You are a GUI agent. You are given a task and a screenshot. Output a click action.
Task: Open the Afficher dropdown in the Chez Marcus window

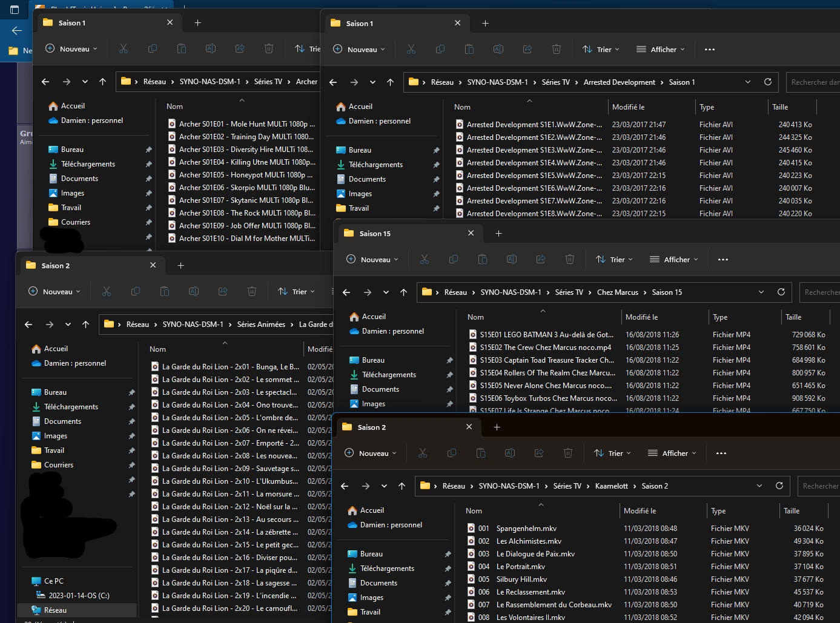(x=674, y=260)
